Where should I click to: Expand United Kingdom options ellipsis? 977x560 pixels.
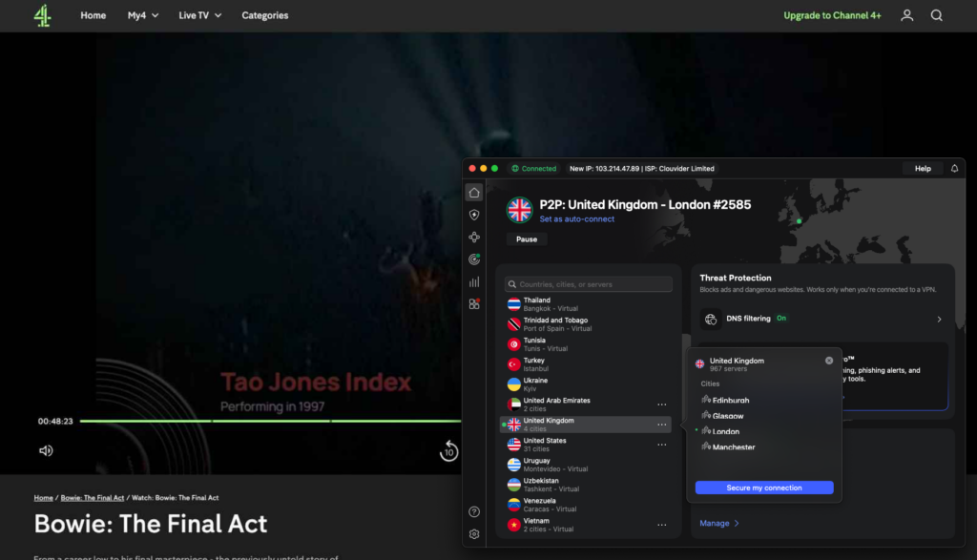(x=662, y=425)
